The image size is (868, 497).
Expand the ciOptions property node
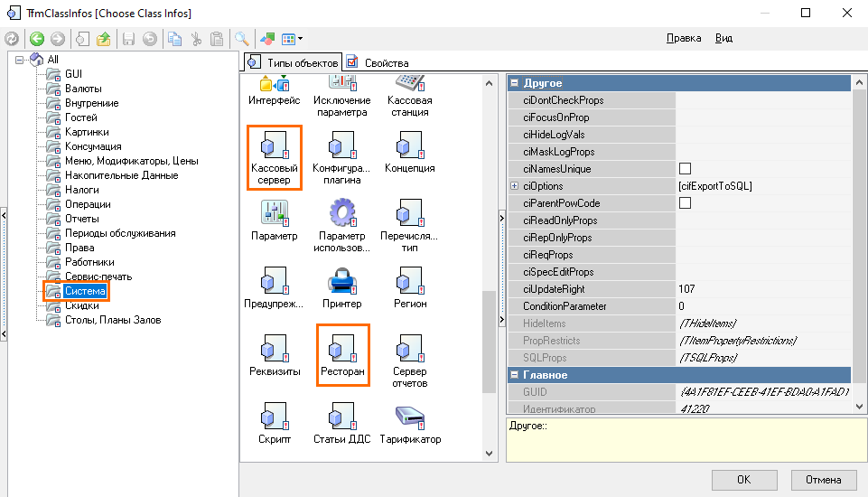515,186
